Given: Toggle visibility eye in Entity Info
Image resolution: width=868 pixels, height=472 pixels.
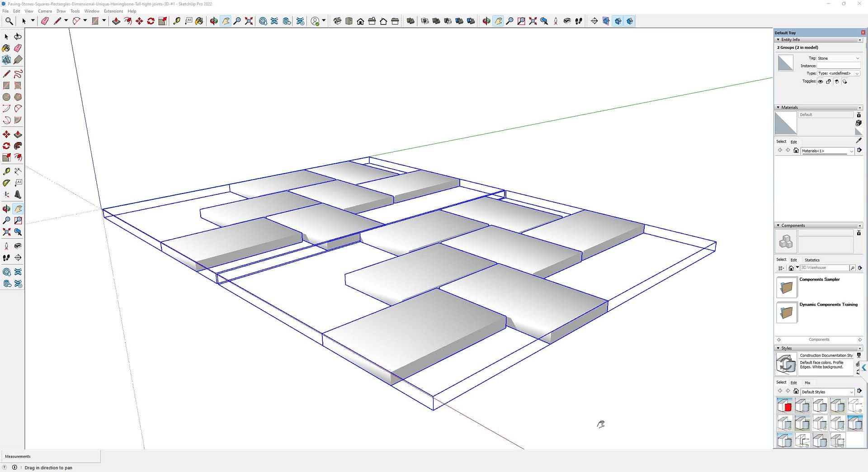Looking at the screenshot, I should coord(821,82).
